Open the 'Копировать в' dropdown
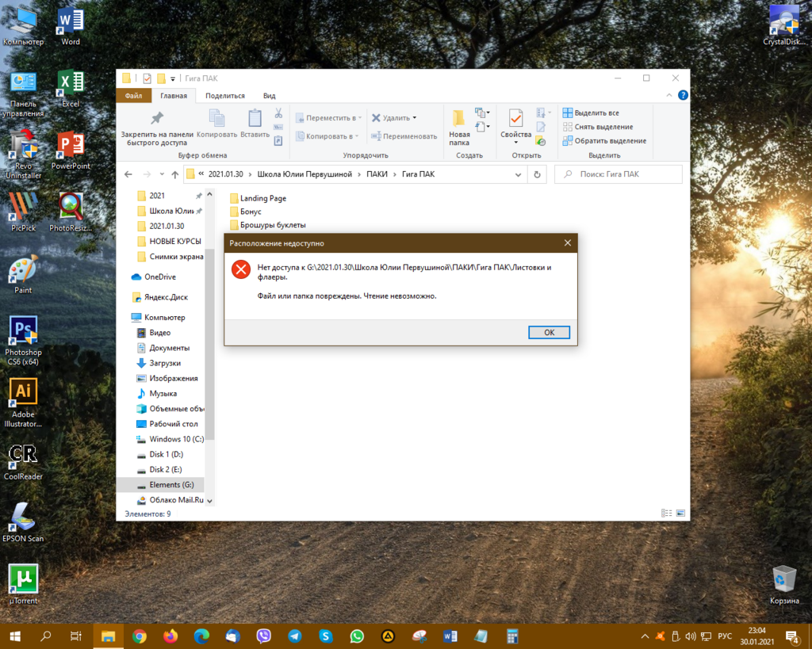 pos(327,136)
